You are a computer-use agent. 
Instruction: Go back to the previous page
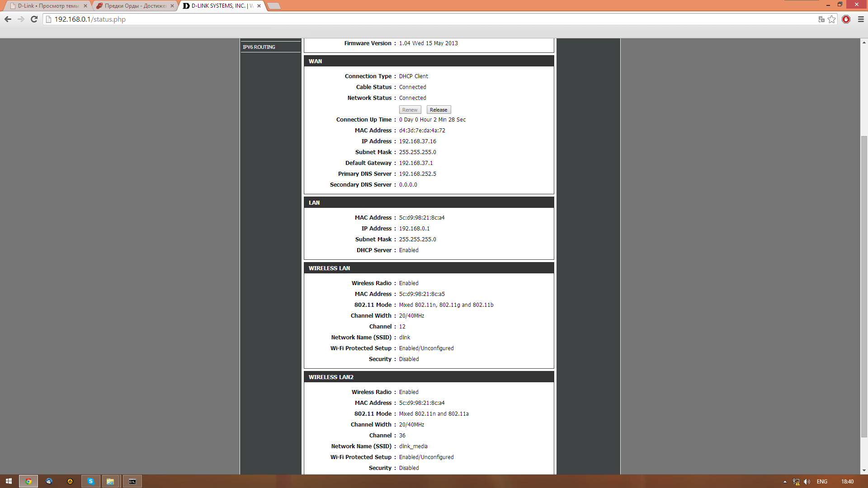coord(8,19)
